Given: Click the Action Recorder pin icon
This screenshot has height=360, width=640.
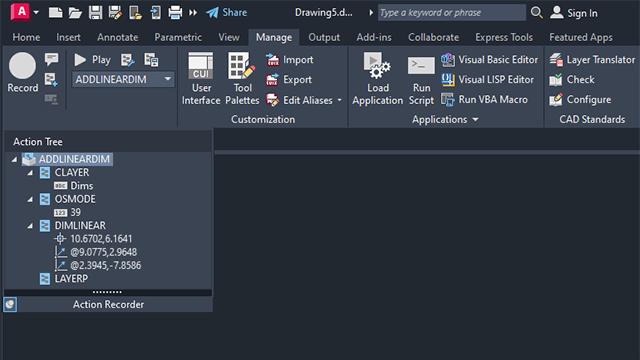Looking at the screenshot, I should [10, 304].
